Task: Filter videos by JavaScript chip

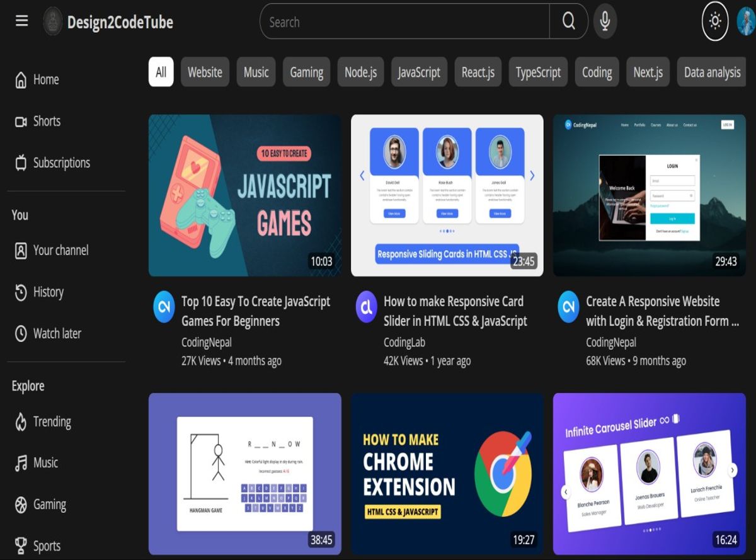Action: 419,72
